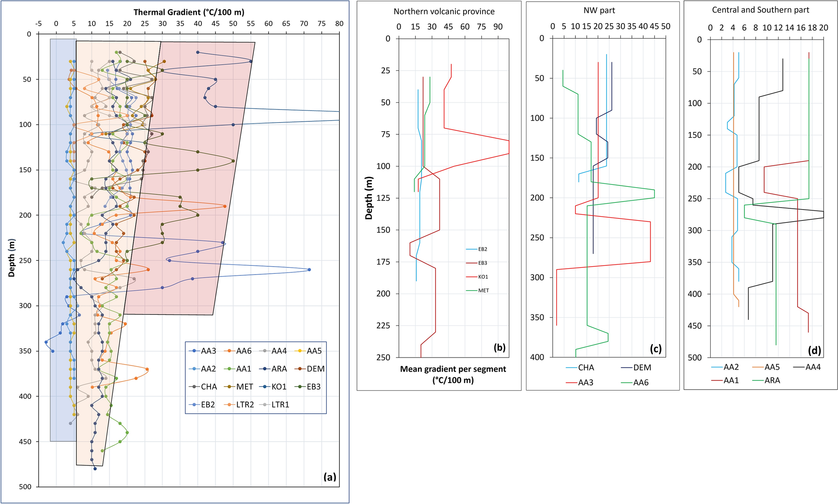Click the 'Northern volcanic province' title
This screenshot has width=838, height=504.
click(444, 11)
